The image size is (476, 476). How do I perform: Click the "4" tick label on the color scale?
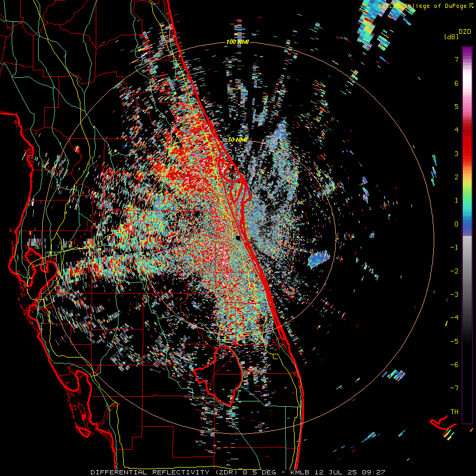pos(456,130)
